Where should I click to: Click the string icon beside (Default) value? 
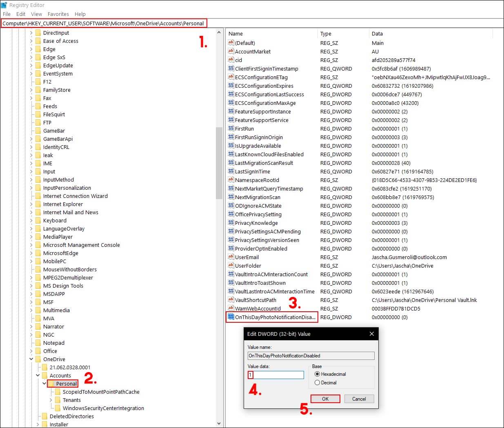(231, 43)
